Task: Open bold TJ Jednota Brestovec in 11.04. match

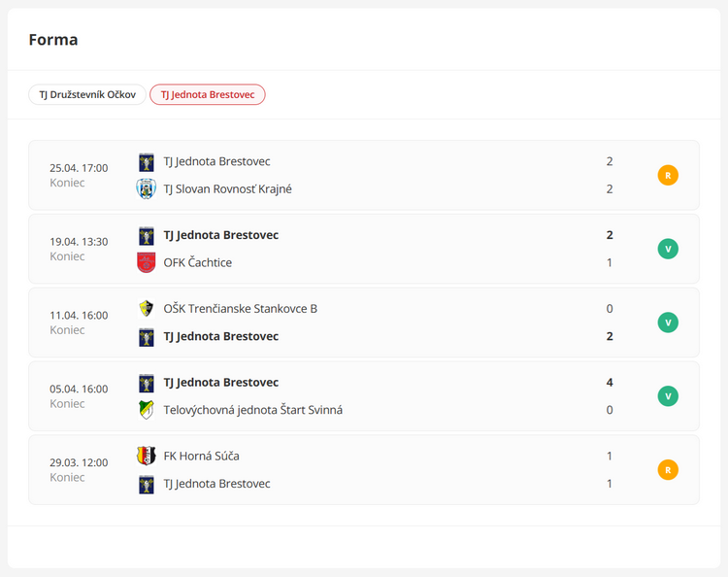Action: 221,336
